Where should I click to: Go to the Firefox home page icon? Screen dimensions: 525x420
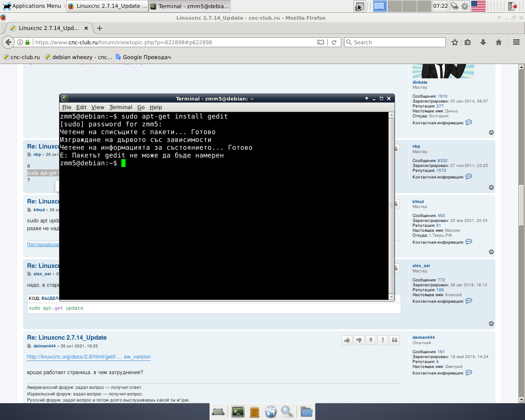(x=499, y=42)
